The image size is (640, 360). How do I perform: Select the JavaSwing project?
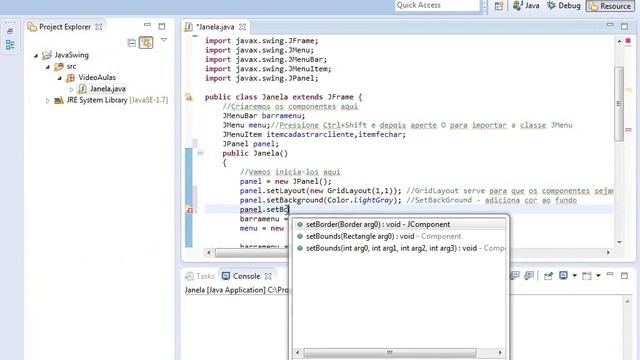65,55
